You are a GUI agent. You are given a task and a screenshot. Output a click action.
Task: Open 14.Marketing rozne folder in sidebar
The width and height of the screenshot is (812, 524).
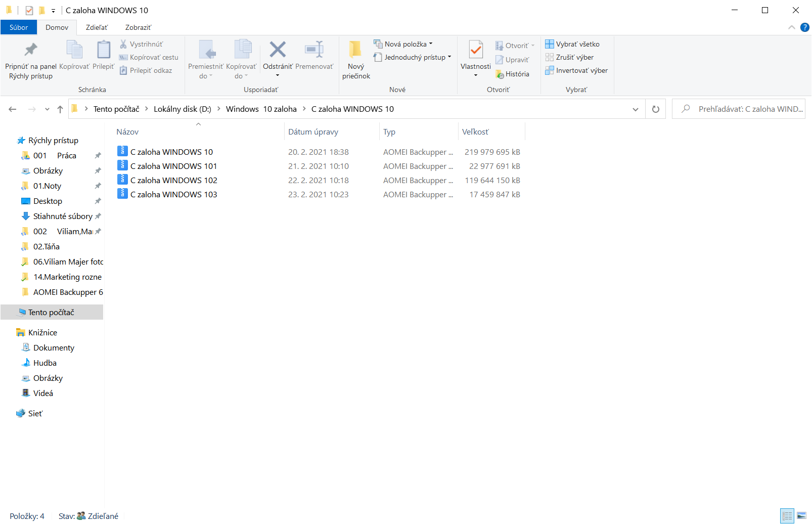[x=67, y=277]
